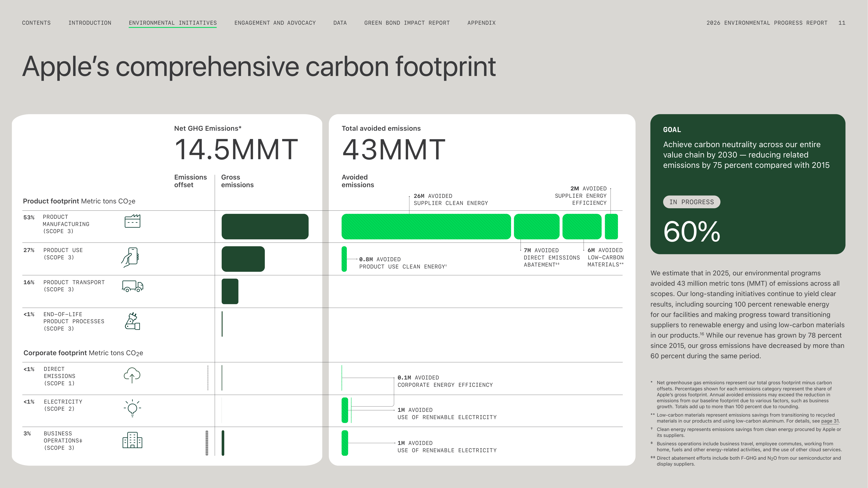The height and width of the screenshot is (488, 868).
Task: Click the '14.5MMT' net emissions figure
Action: tap(236, 149)
